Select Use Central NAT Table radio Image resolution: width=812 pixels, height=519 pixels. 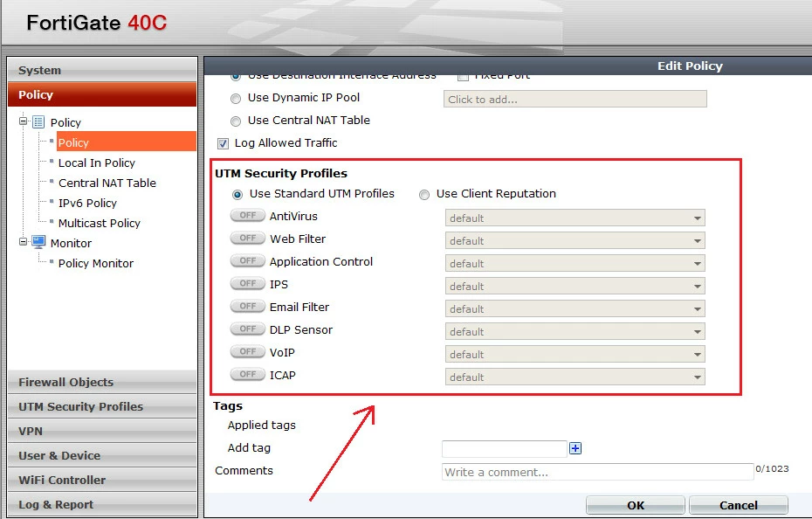point(236,121)
